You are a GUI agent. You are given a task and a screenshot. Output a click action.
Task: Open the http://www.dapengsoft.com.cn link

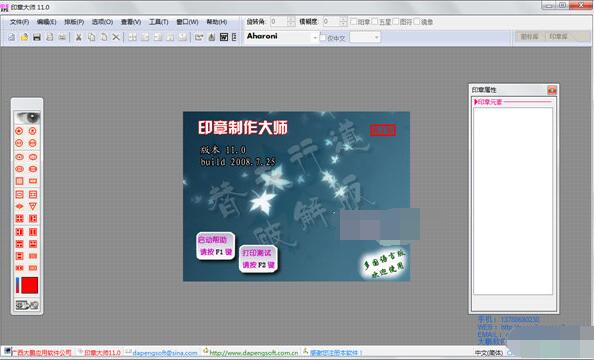[253, 353]
